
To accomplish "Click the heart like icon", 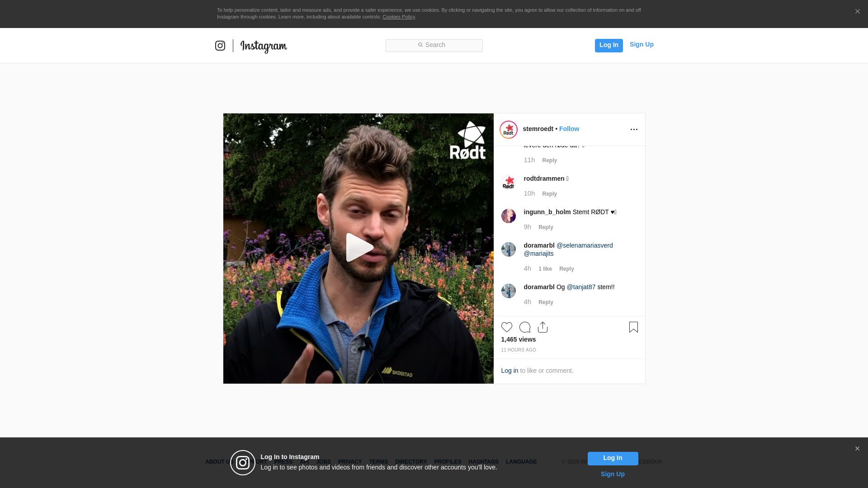I will (x=506, y=327).
